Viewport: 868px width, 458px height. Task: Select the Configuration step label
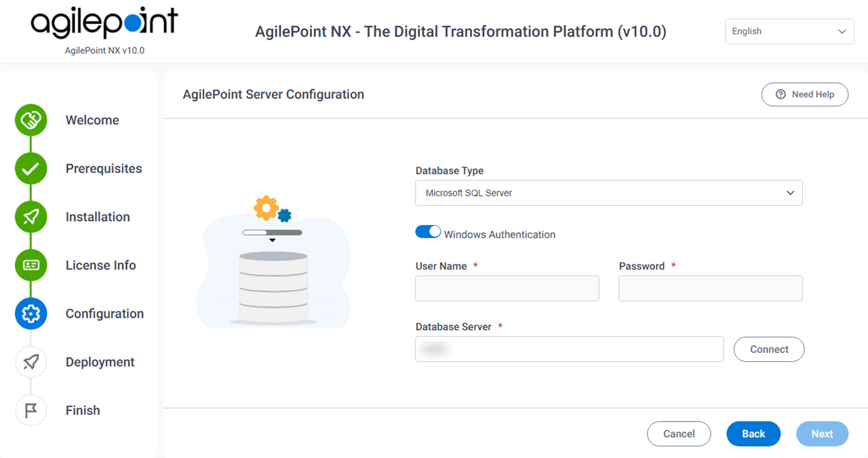(x=104, y=314)
